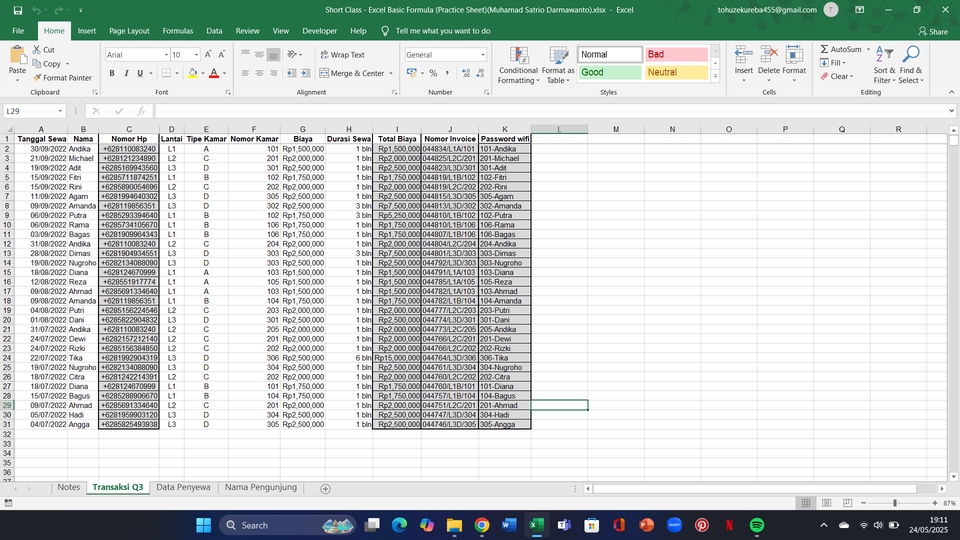Image resolution: width=960 pixels, height=540 pixels.
Task: Switch to the Formulas ribbon tab
Action: (178, 31)
